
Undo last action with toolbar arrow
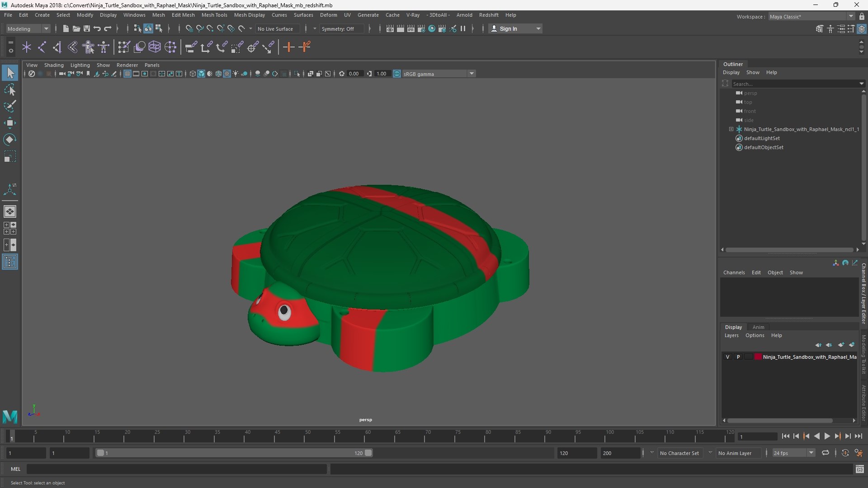click(97, 28)
